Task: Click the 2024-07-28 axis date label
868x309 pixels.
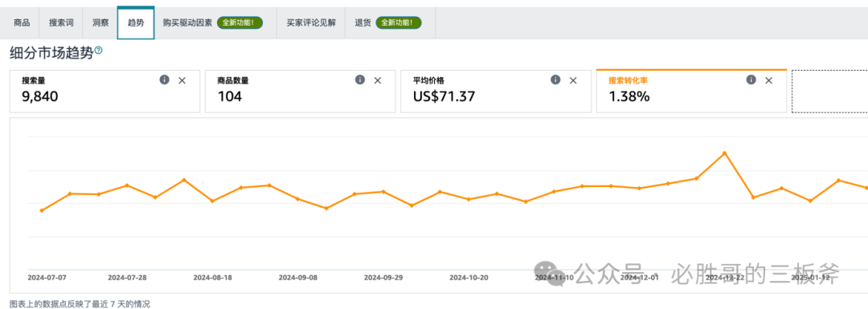Action: pos(127,278)
